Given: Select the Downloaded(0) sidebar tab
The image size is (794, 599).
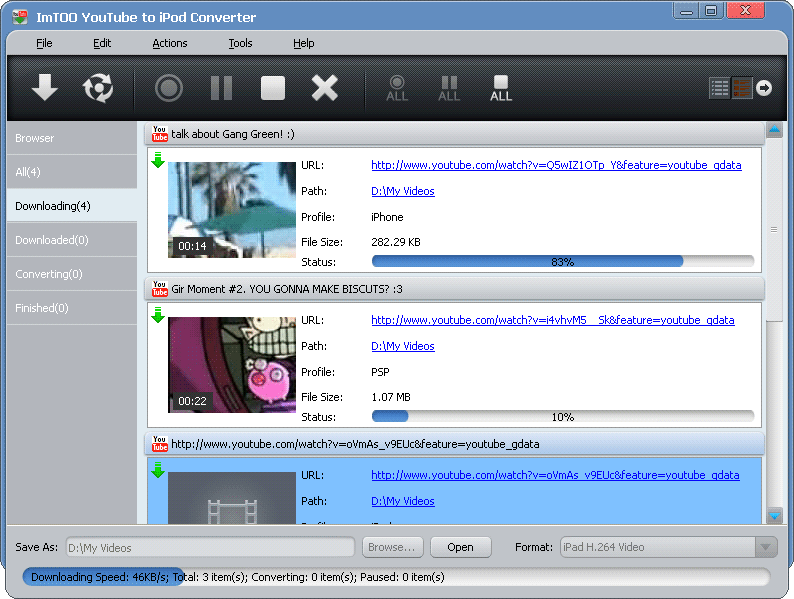Looking at the screenshot, I should pyautogui.click(x=72, y=239).
